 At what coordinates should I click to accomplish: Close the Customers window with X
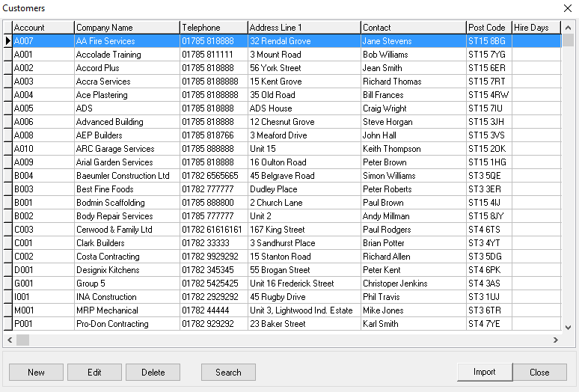pos(568,8)
